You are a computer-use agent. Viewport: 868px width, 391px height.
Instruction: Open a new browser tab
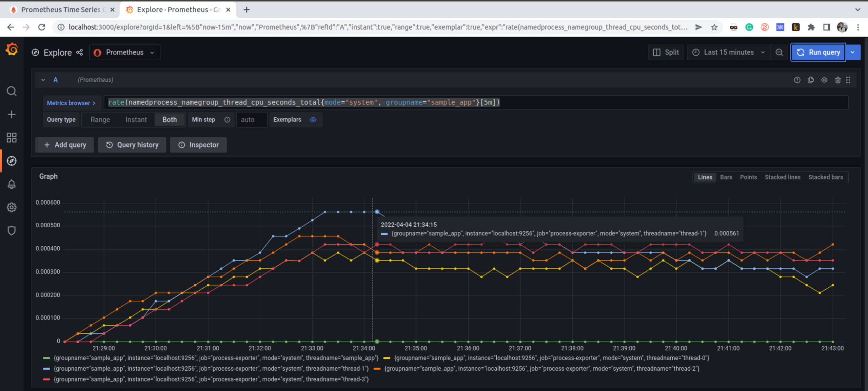246,10
